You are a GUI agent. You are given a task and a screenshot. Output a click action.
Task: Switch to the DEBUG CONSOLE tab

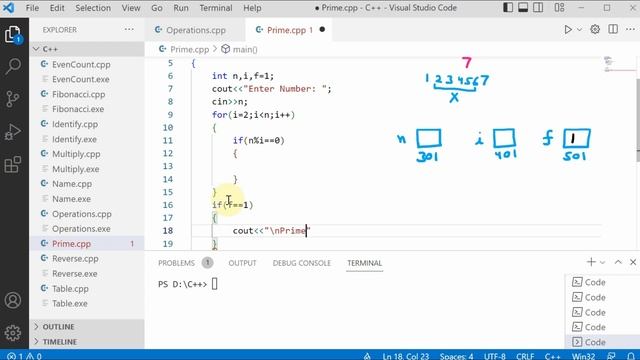pos(302,263)
